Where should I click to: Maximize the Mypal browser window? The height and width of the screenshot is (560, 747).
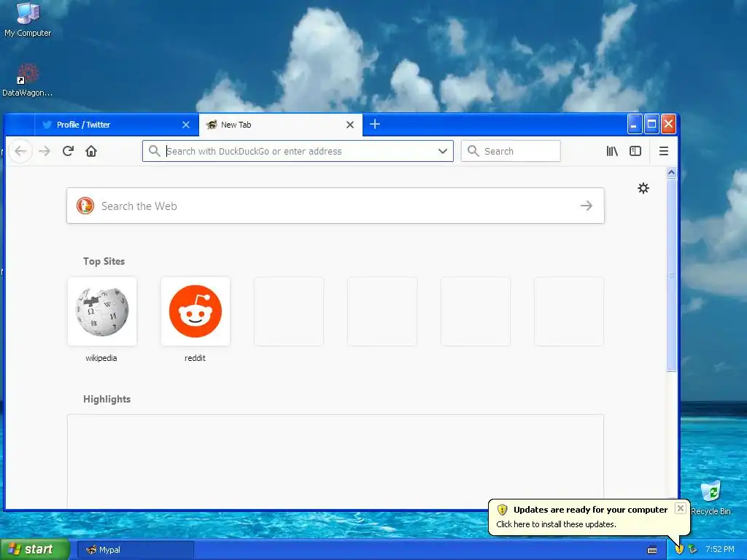point(651,124)
